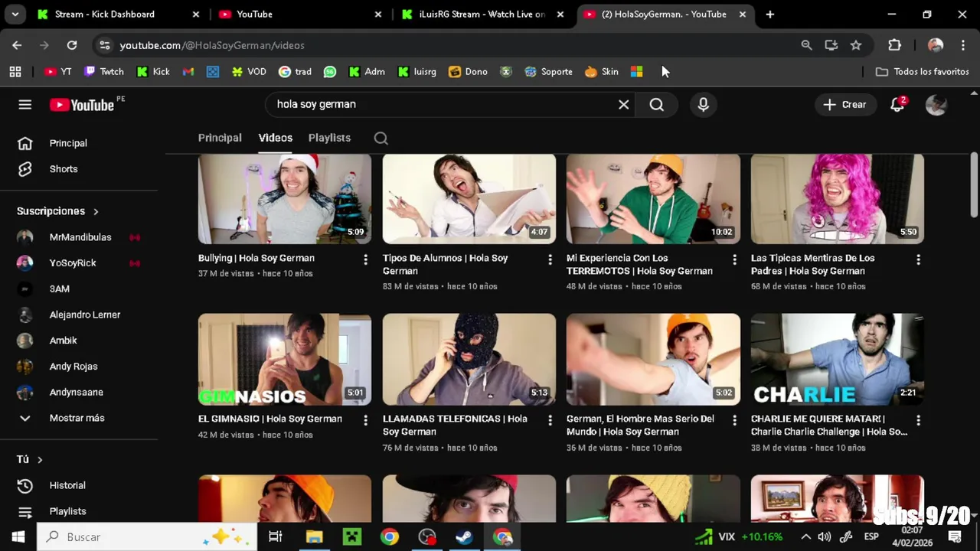Open Chrome three-dot menu
The image size is (980, 551).
pos(962,45)
